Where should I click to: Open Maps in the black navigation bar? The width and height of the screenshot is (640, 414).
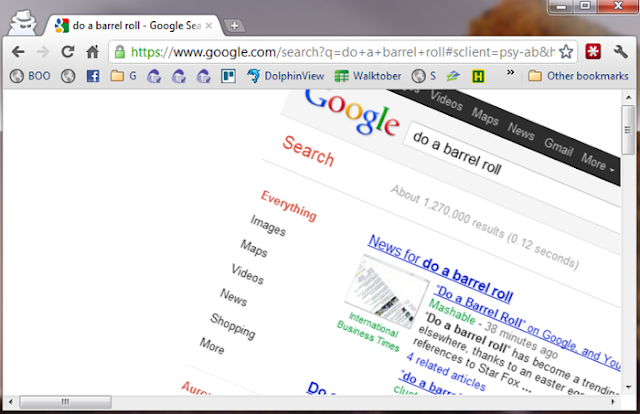[x=485, y=117]
